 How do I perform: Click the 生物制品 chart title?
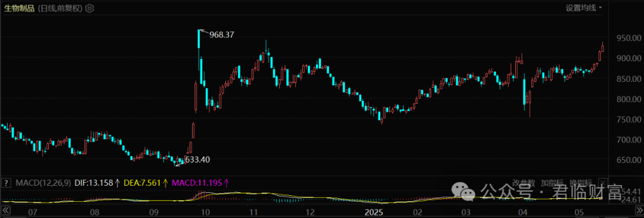[19, 8]
